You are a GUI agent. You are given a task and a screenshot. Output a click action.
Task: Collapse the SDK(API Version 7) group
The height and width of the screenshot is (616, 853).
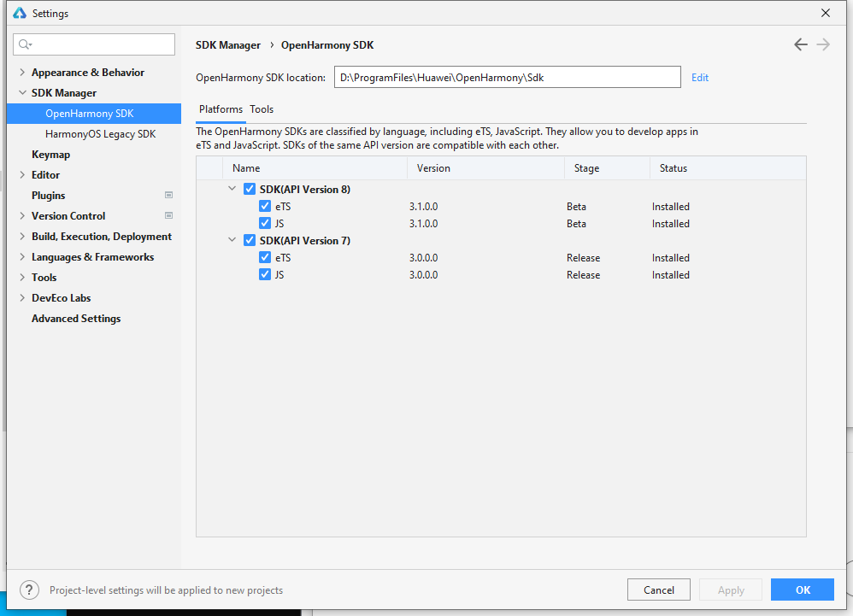(x=232, y=240)
